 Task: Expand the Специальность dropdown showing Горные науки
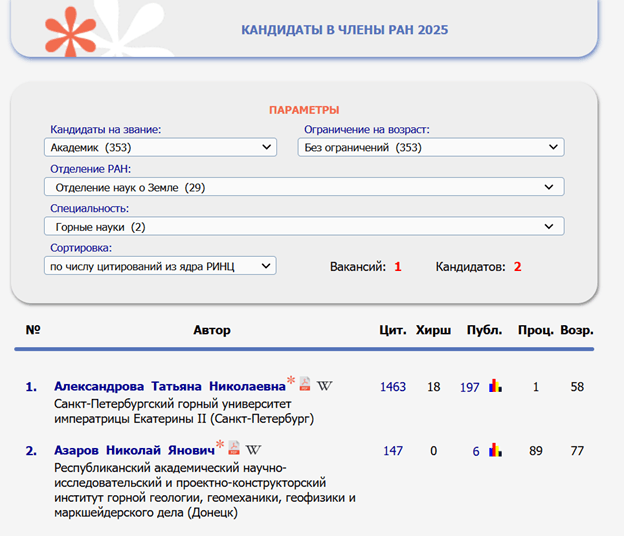click(304, 226)
